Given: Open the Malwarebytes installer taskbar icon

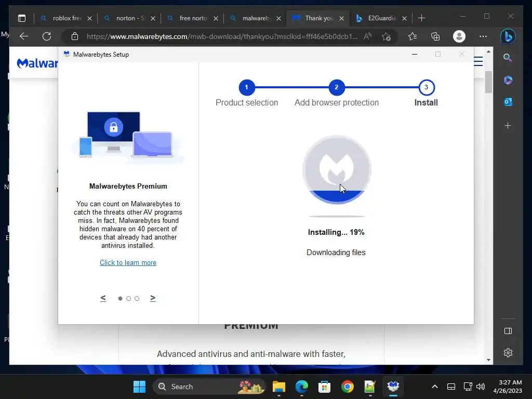Looking at the screenshot, I should point(393,386).
